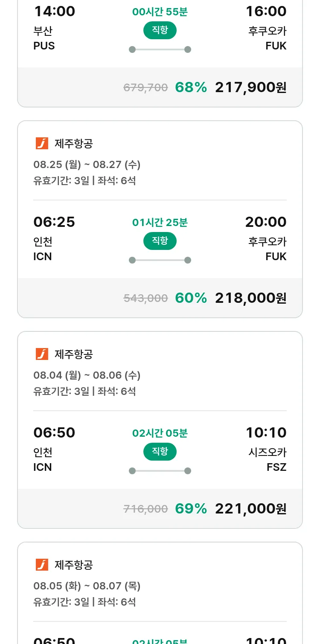Select the 217,900원 fare
Image resolution: width=320 pixels, height=644 pixels.
[x=250, y=87]
